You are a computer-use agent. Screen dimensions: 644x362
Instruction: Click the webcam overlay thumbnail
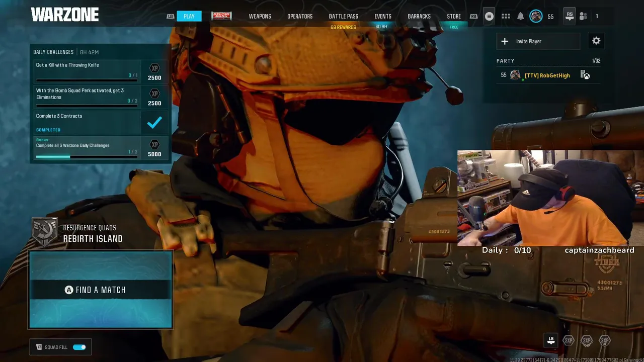[550, 198]
